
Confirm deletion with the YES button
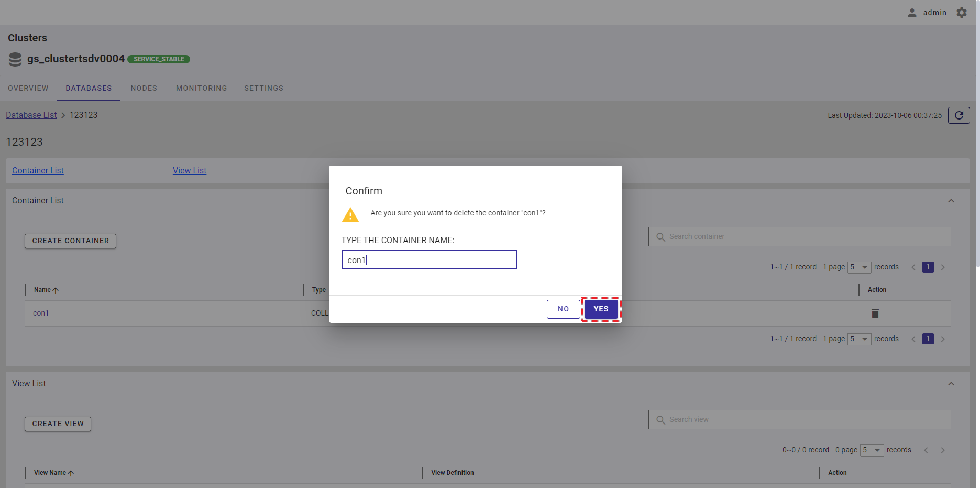[x=601, y=309]
